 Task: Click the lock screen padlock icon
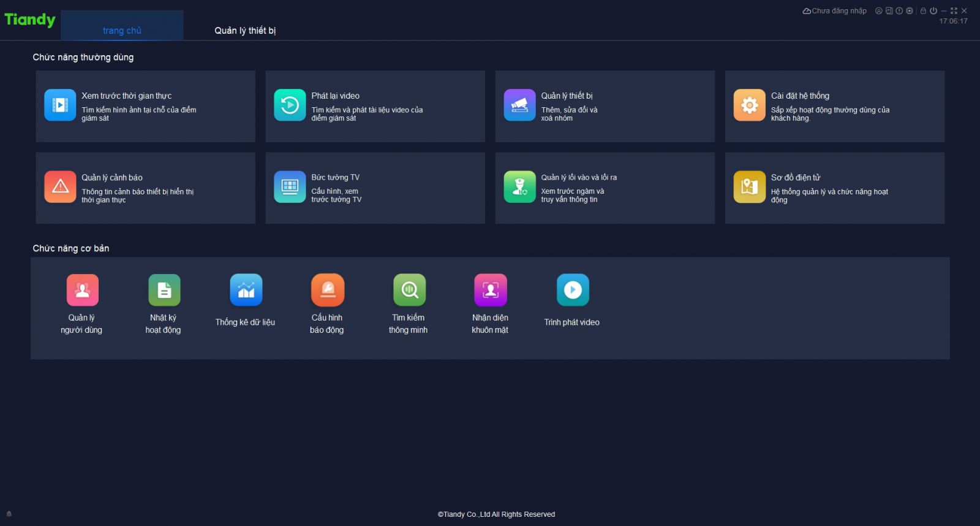click(923, 11)
